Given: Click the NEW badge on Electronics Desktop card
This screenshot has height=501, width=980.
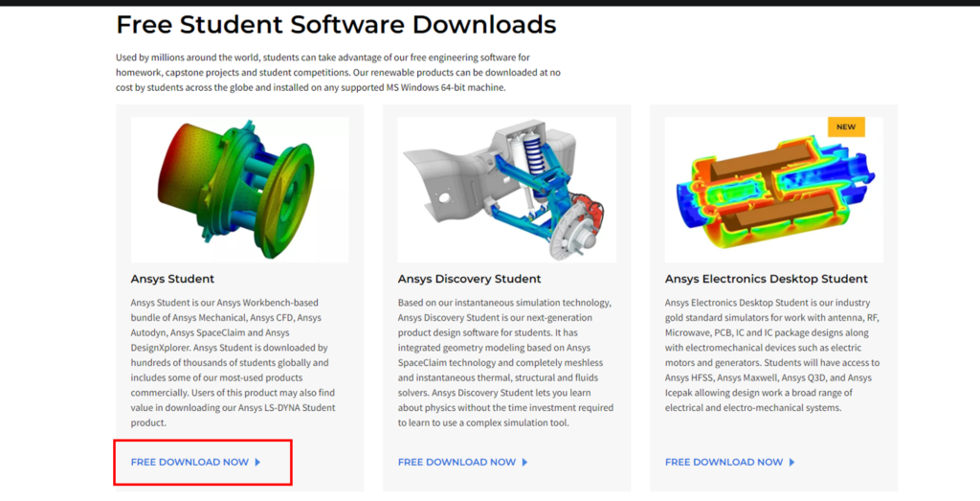Looking at the screenshot, I should [x=846, y=127].
